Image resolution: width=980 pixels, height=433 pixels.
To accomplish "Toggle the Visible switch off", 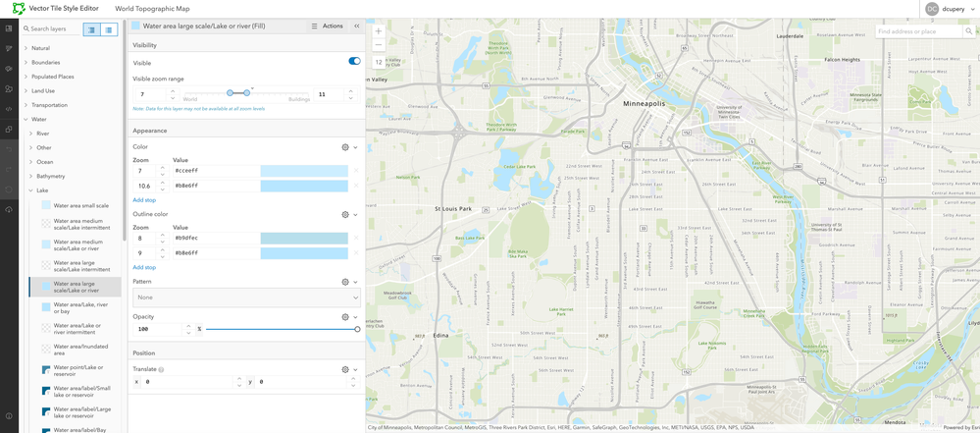I will 354,61.
